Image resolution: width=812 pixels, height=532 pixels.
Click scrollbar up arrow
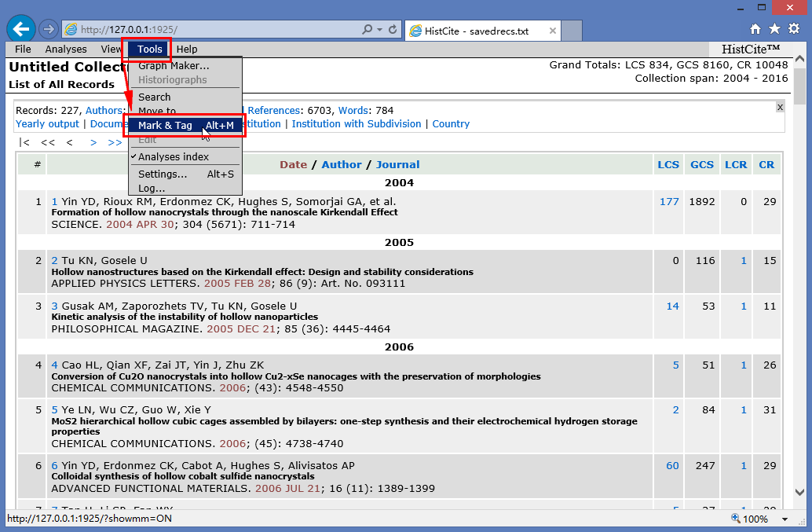pos(800,57)
